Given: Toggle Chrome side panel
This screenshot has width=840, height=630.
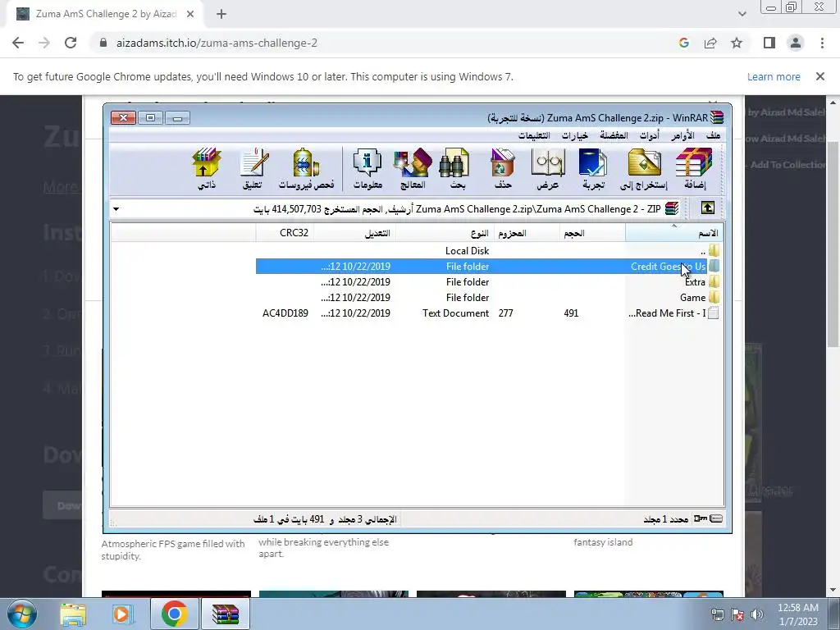Looking at the screenshot, I should pos(769,43).
